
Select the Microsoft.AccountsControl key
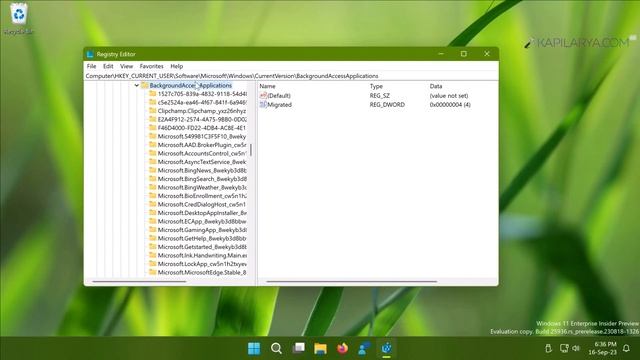point(202,153)
